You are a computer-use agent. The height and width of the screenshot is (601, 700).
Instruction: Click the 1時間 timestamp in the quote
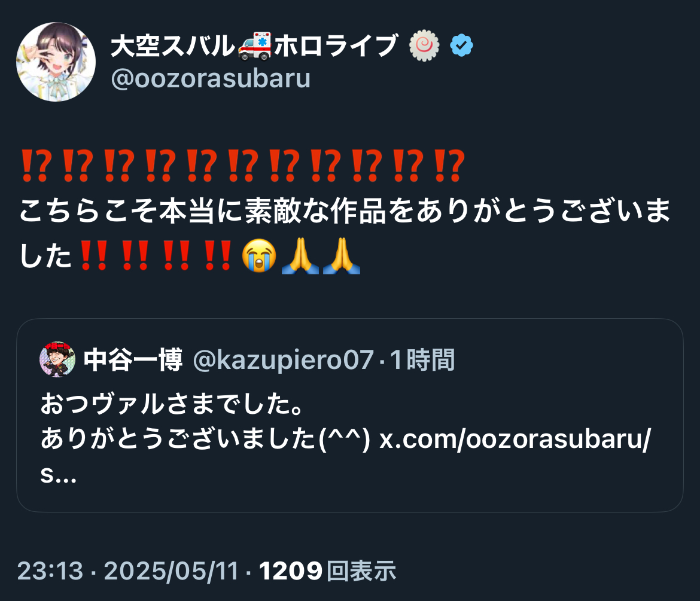point(422,360)
